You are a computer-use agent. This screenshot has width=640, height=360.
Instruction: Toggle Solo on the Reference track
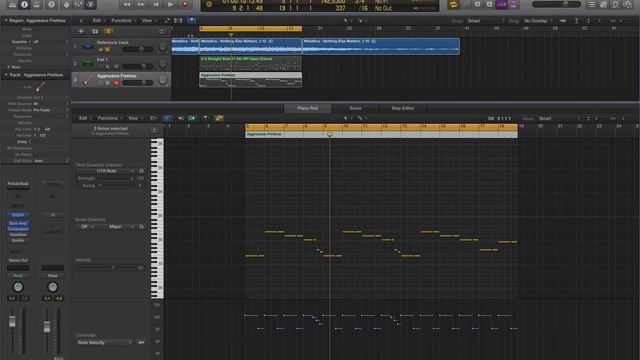pyautogui.click(x=107, y=49)
